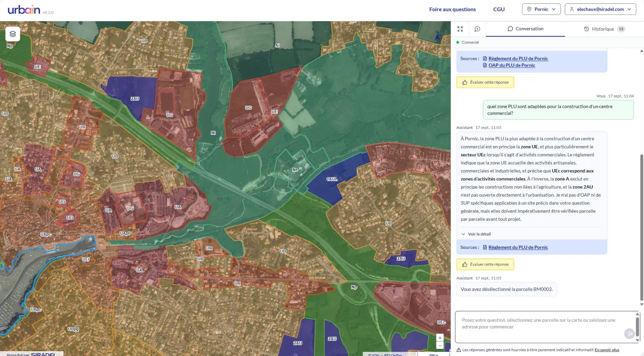Open the map layers panel
Viewport: 644px width, 356px height.
[13, 34]
